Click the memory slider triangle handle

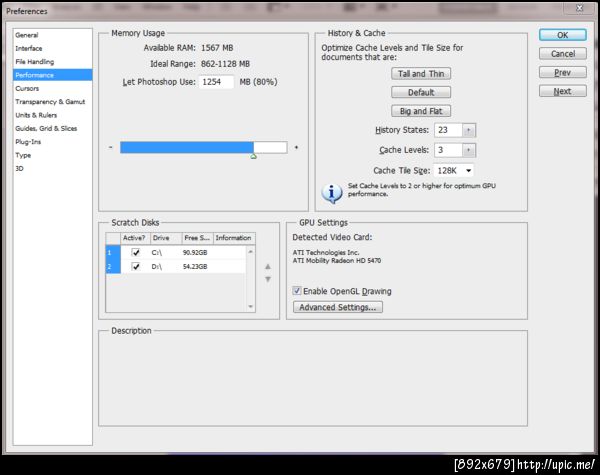point(253,156)
